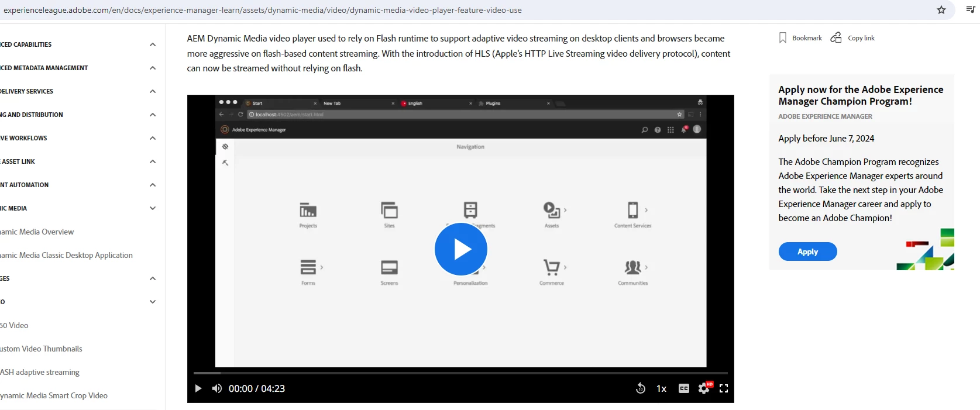
Task: Click the Bookmark label text
Action: click(x=807, y=38)
